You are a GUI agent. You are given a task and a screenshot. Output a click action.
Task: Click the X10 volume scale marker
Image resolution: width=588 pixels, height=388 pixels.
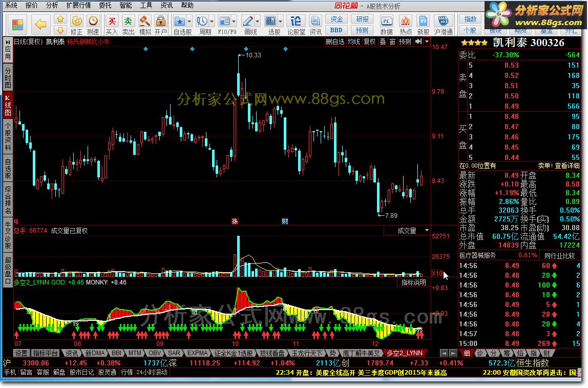click(x=437, y=273)
